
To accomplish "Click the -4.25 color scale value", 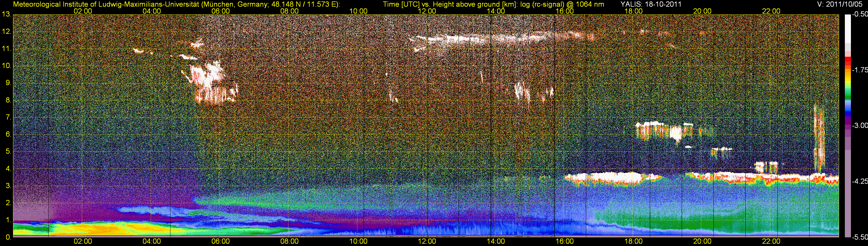I will [x=860, y=181].
